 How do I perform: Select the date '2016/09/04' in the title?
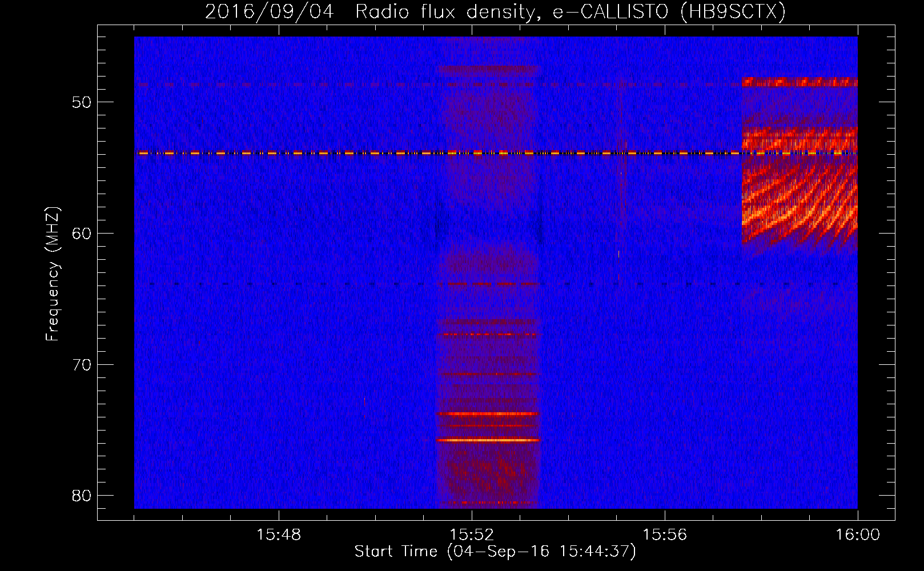(x=268, y=11)
